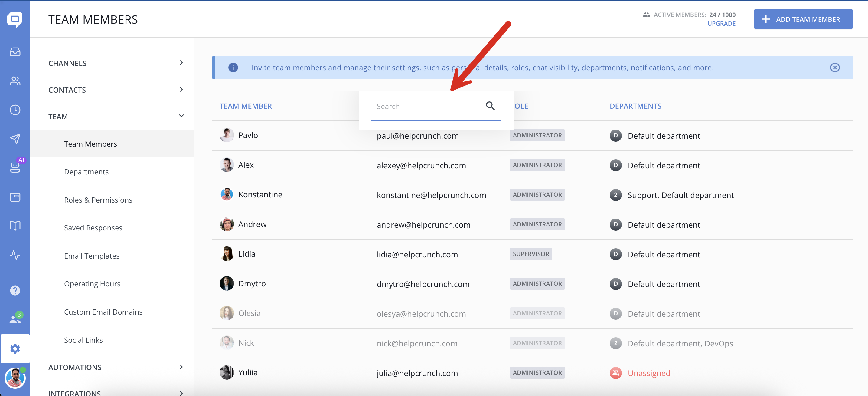The width and height of the screenshot is (868, 396).
Task: Open Roles & Permissions settings
Action: point(98,200)
